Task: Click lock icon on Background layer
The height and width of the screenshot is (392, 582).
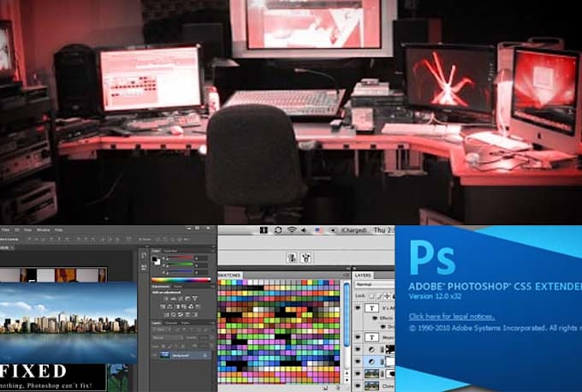Action: pos(205,355)
